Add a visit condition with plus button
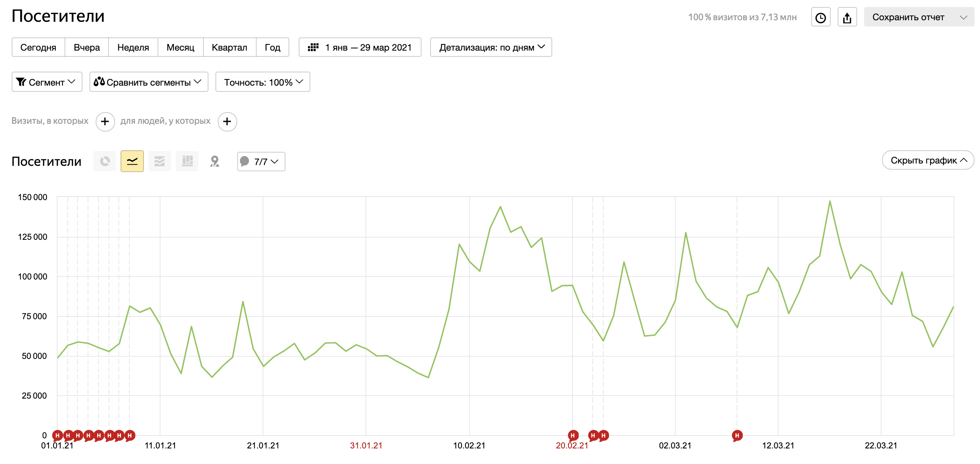Image resolution: width=980 pixels, height=464 pixels. coord(105,122)
